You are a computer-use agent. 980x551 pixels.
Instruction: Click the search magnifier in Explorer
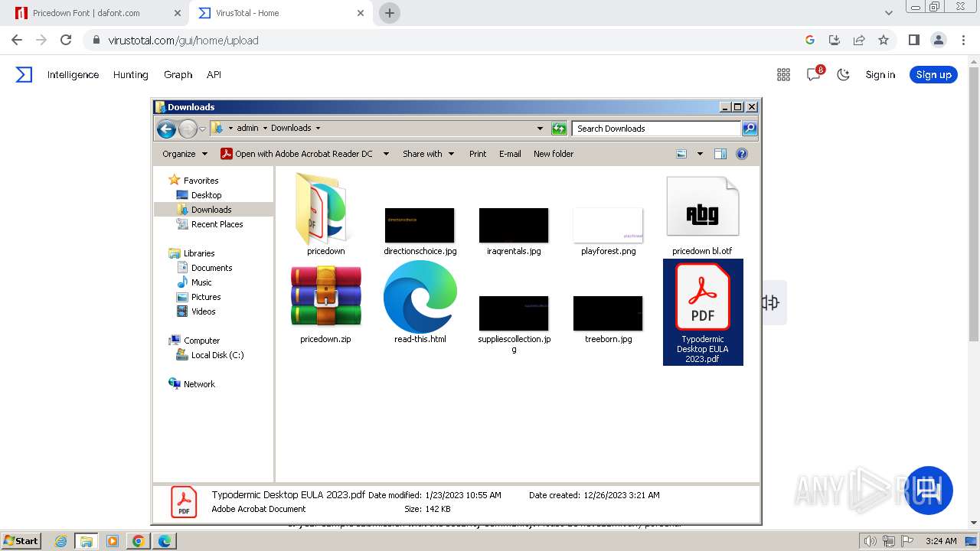pos(750,129)
